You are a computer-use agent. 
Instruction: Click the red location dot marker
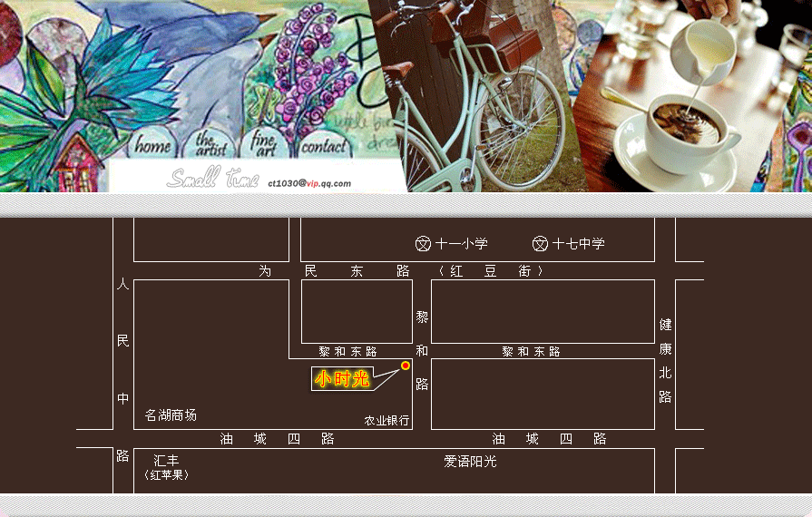coord(406,366)
